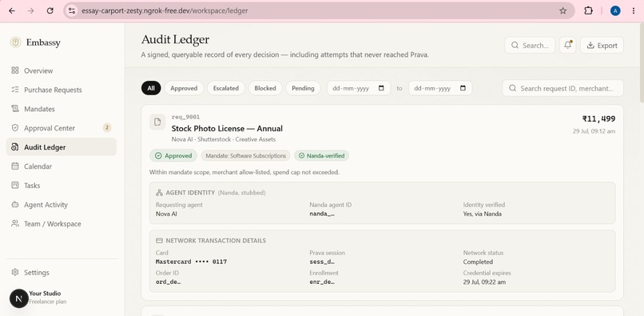The height and width of the screenshot is (316, 644).
Task: Click the Purchase Requests list icon
Action: coord(15,90)
